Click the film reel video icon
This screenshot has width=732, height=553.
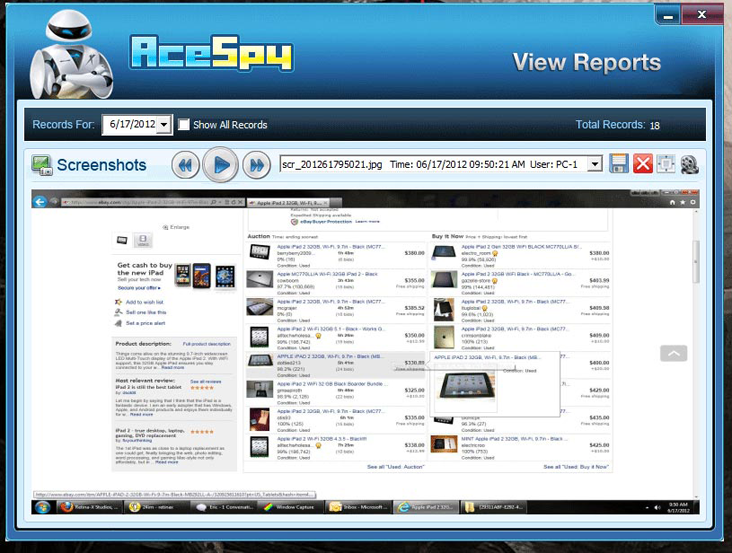[690, 164]
